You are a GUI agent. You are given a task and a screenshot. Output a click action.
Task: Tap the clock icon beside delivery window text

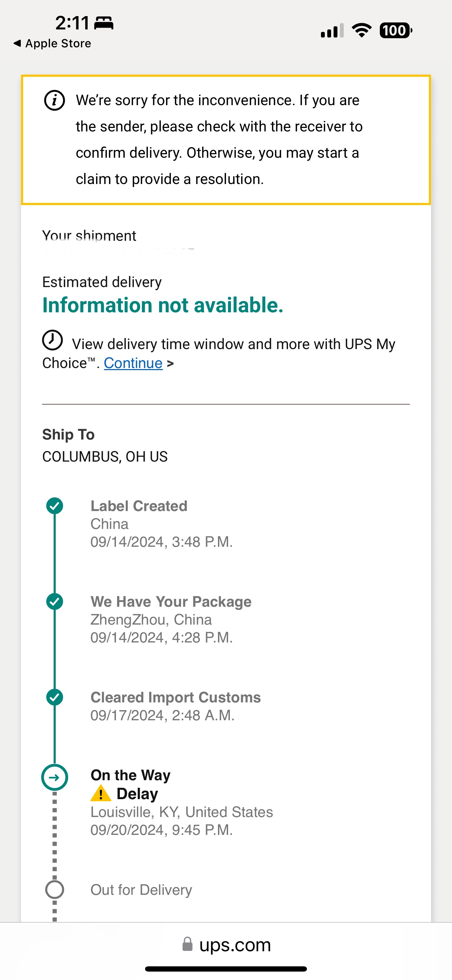coord(52,340)
